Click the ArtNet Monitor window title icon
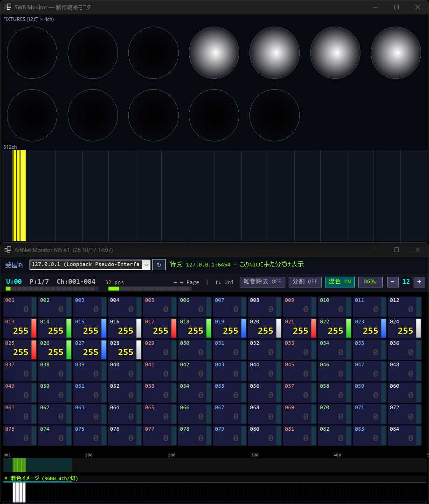 pyautogui.click(x=8, y=250)
